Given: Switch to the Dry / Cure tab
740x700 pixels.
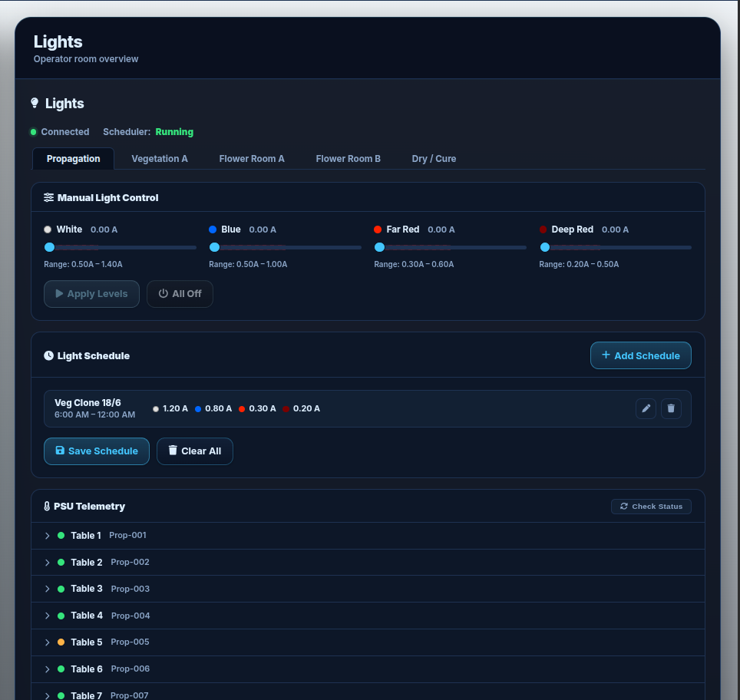Looking at the screenshot, I should point(434,159).
